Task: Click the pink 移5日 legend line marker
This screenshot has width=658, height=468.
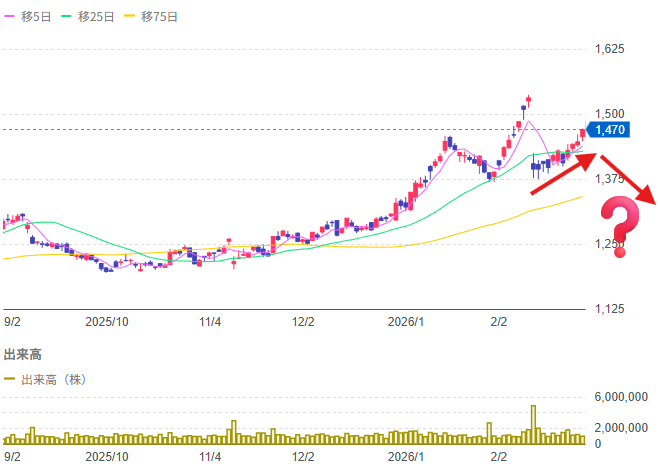Action: [11, 17]
